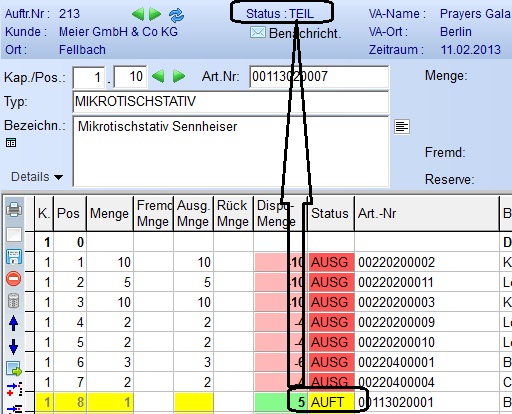The image size is (512, 414).
Task: Expand the Details dropdown
Action: (x=37, y=177)
